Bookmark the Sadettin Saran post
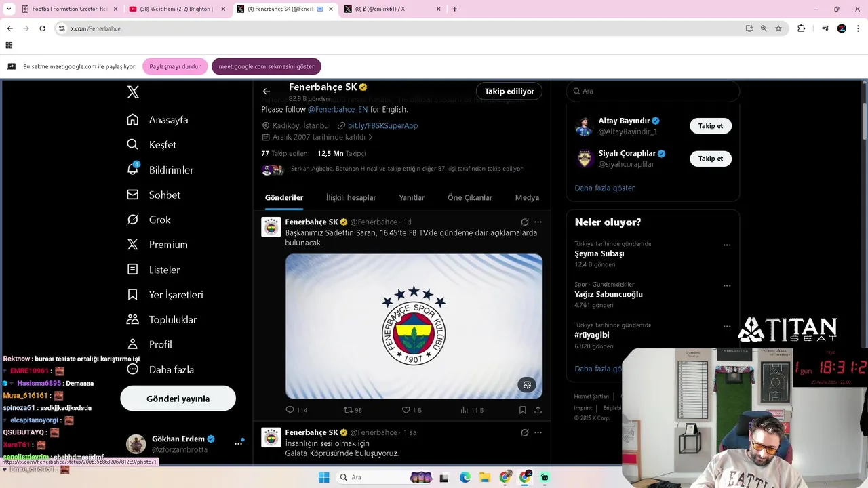 tap(523, 410)
